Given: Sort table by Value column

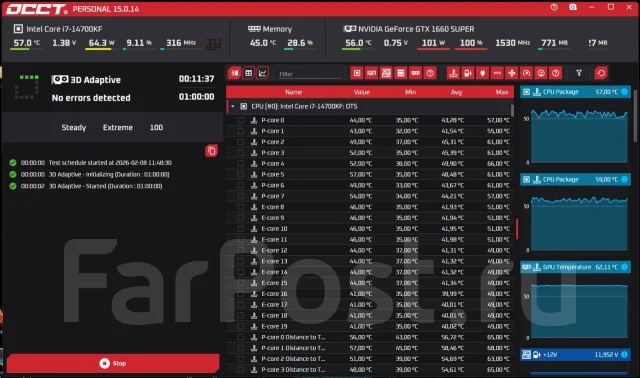Looking at the screenshot, I should pos(362,92).
